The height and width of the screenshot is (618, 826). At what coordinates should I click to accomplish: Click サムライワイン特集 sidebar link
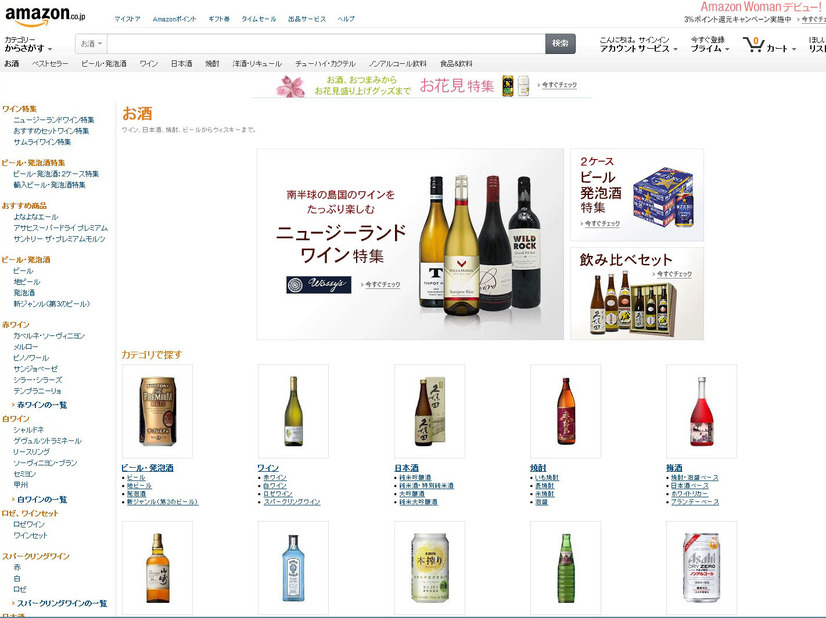(42, 142)
